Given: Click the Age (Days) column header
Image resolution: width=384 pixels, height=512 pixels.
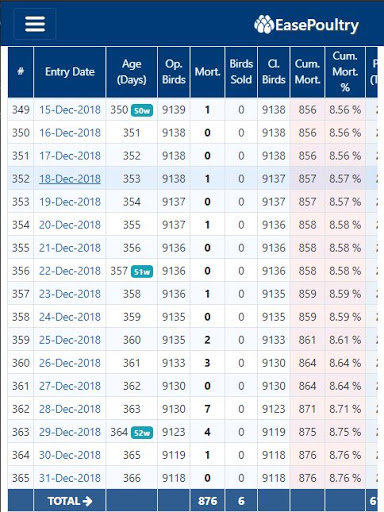Looking at the screenshot, I should (x=132, y=72).
